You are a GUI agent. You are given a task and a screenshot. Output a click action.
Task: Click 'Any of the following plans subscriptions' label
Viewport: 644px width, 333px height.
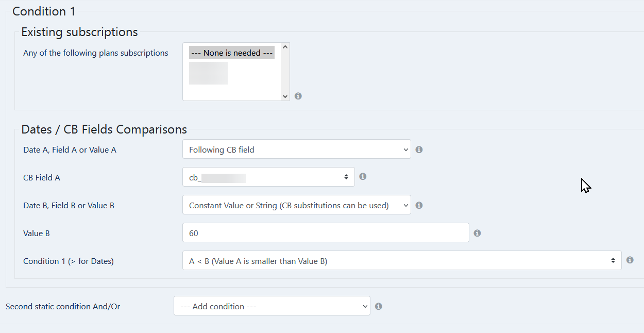coord(96,53)
